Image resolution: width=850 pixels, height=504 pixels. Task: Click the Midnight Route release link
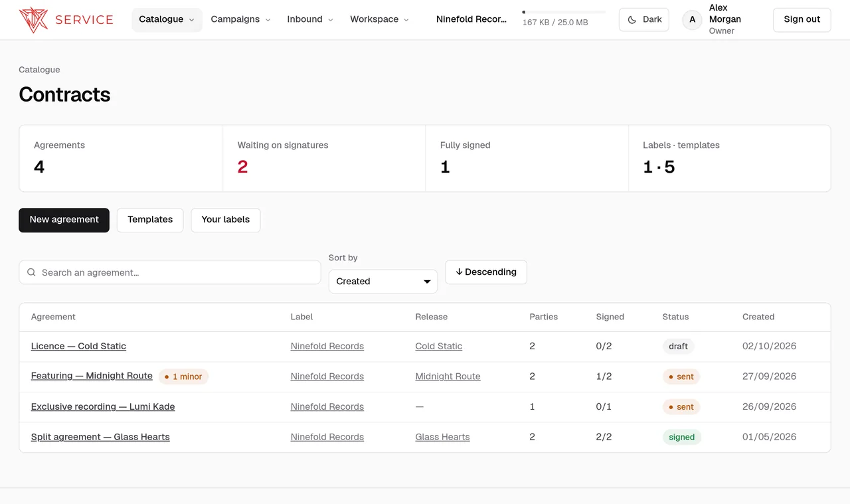448,377
